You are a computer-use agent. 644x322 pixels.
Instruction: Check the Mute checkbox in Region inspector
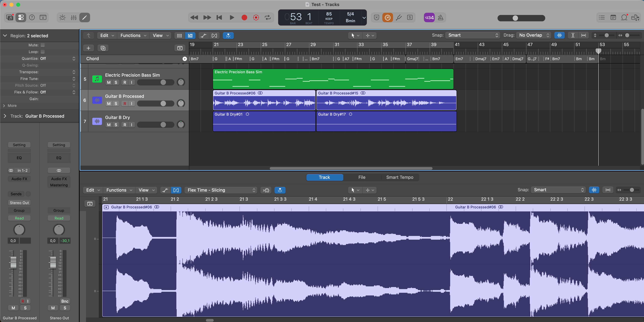(43, 45)
